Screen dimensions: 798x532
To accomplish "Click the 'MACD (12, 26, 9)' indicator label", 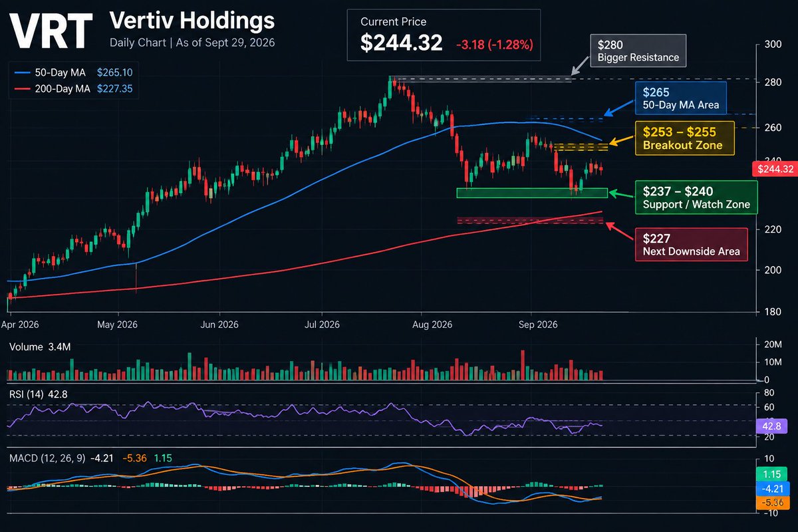I will (x=48, y=458).
